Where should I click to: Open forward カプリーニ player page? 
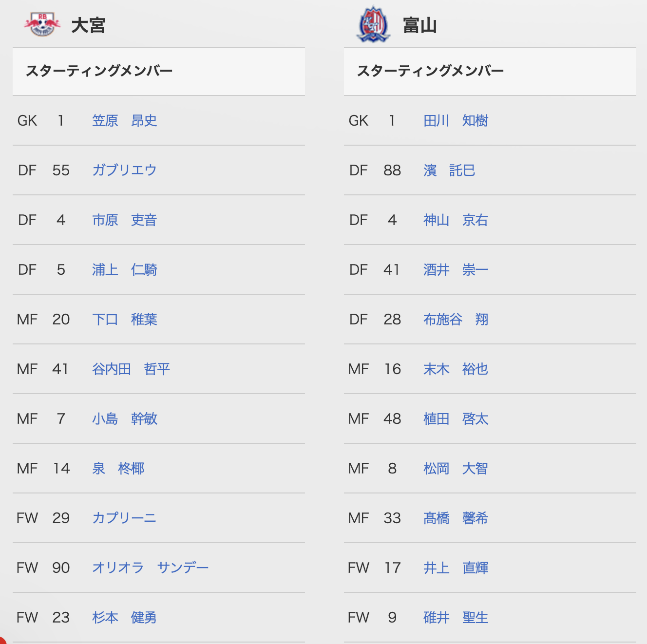coord(124,518)
